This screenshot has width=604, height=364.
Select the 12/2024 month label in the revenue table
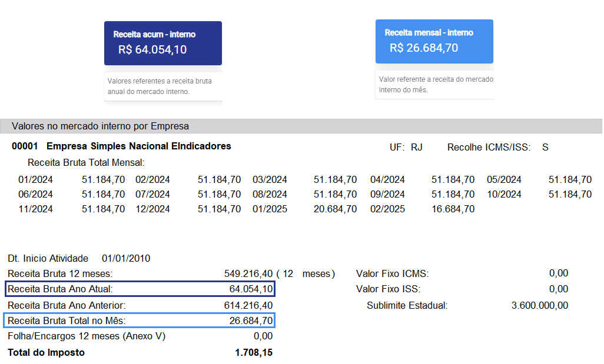[152, 209]
